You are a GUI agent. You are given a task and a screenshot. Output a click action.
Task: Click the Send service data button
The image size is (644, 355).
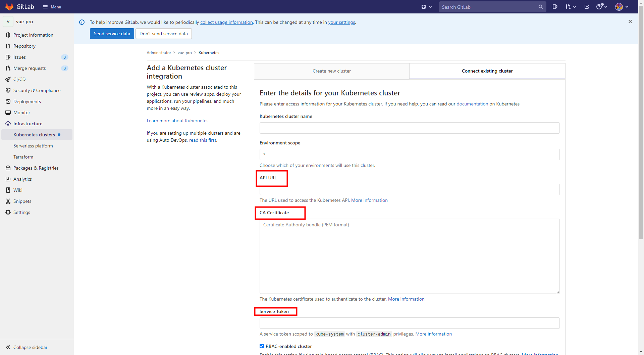(112, 34)
